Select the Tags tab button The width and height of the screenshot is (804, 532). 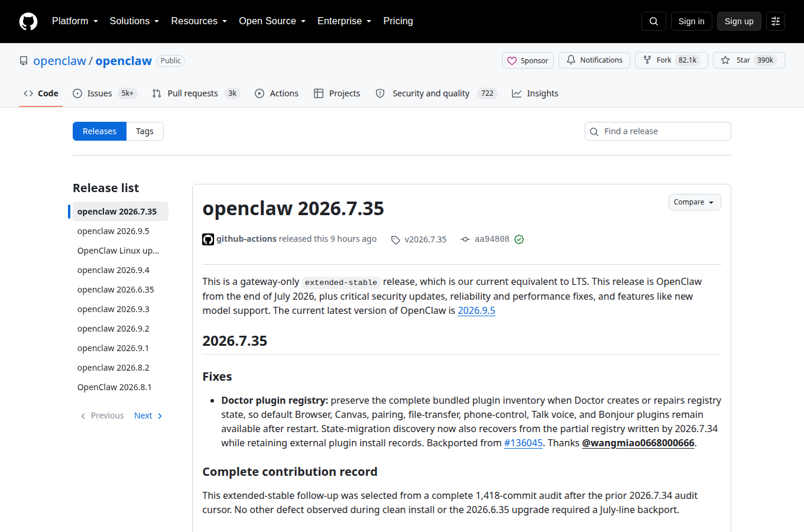coord(145,131)
